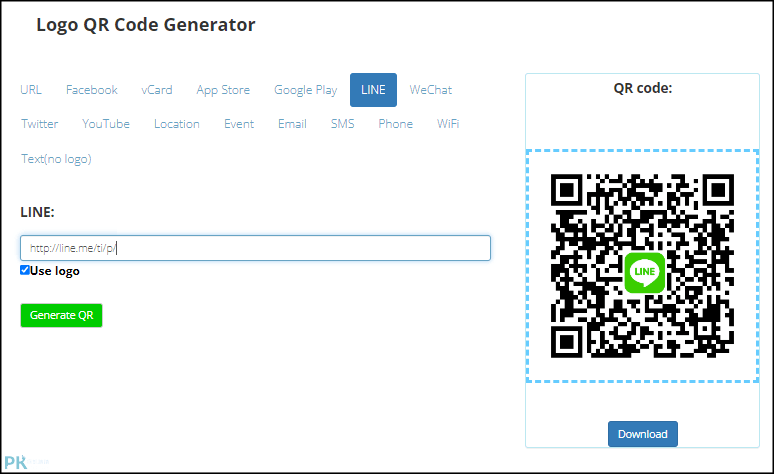Open the Event tab

coord(239,124)
